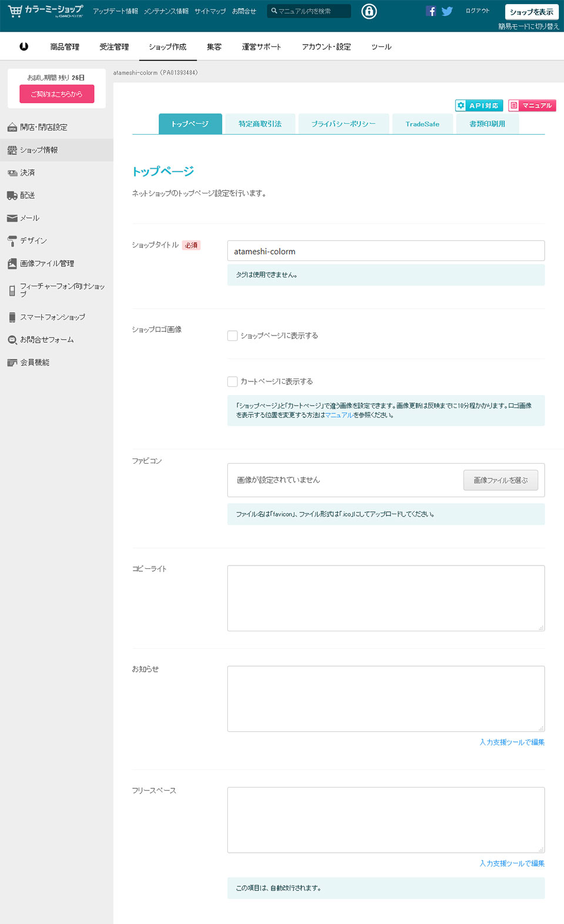Switch to the プライバシーポリシー tab

click(x=344, y=124)
